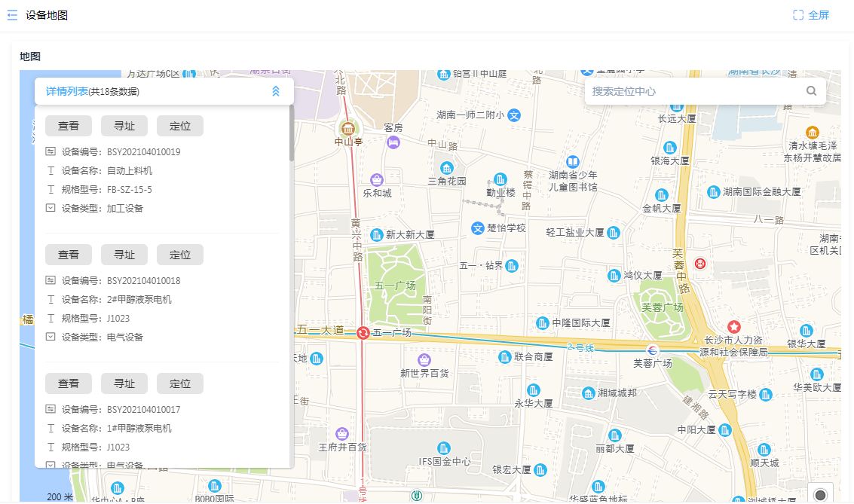Image resolution: width=854 pixels, height=504 pixels.
Task: Click the 长沙市人力资源 red star marker
Action: click(x=733, y=326)
